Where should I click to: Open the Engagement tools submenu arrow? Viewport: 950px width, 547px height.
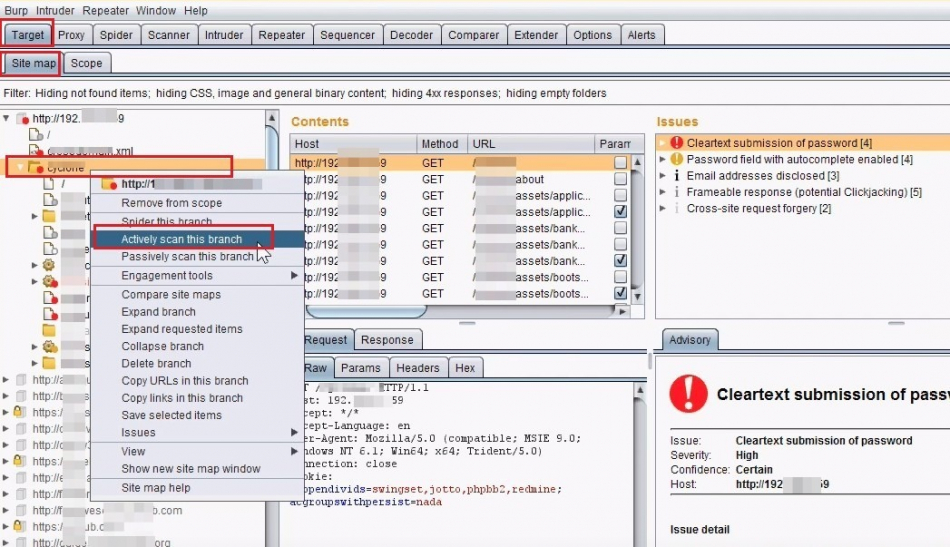click(x=294, y=276)
